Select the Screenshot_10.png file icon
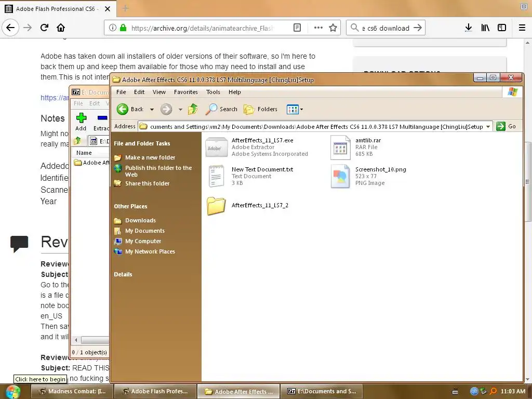 340,176
